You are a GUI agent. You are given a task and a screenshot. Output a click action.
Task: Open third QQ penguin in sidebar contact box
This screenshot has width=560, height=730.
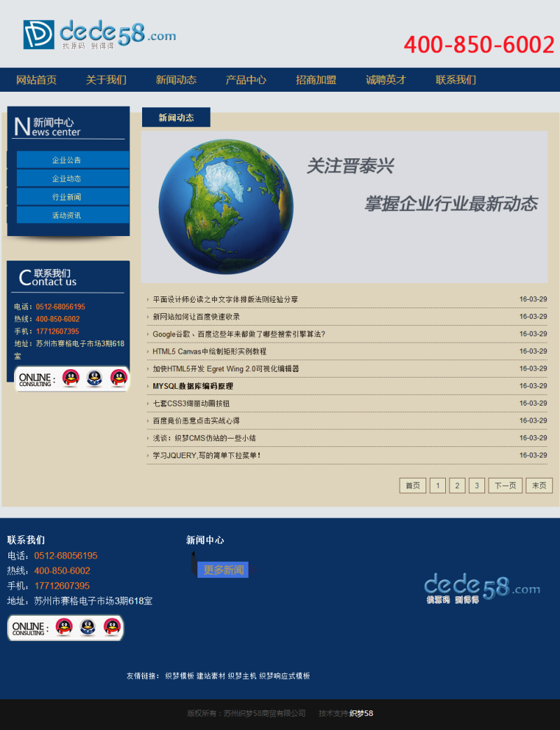118,378
